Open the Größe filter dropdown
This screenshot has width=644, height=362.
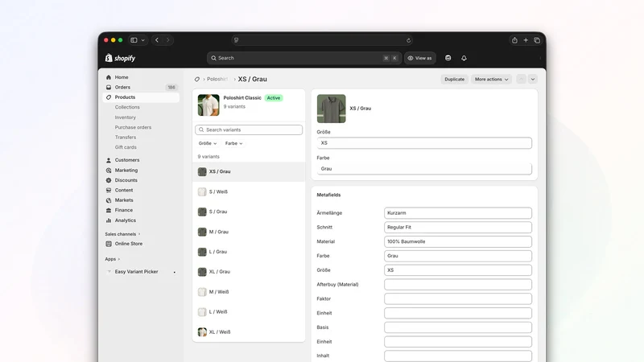(x=208, y=143)
